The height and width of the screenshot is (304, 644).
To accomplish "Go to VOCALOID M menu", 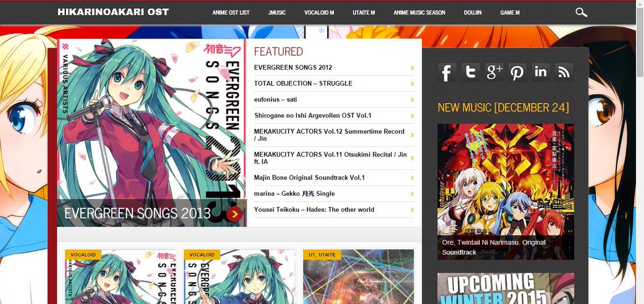I will pyautogui.click(x=319, y=12).
